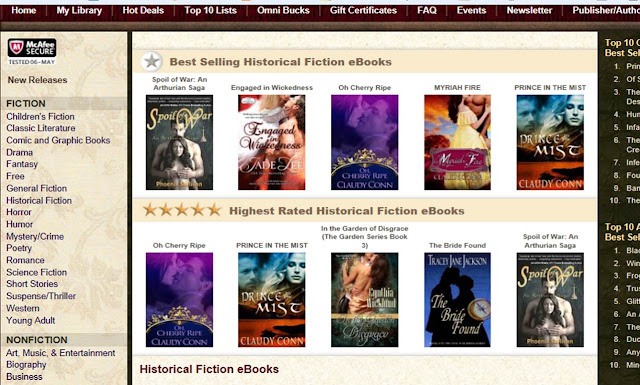Browse Western category

point(23,308)
